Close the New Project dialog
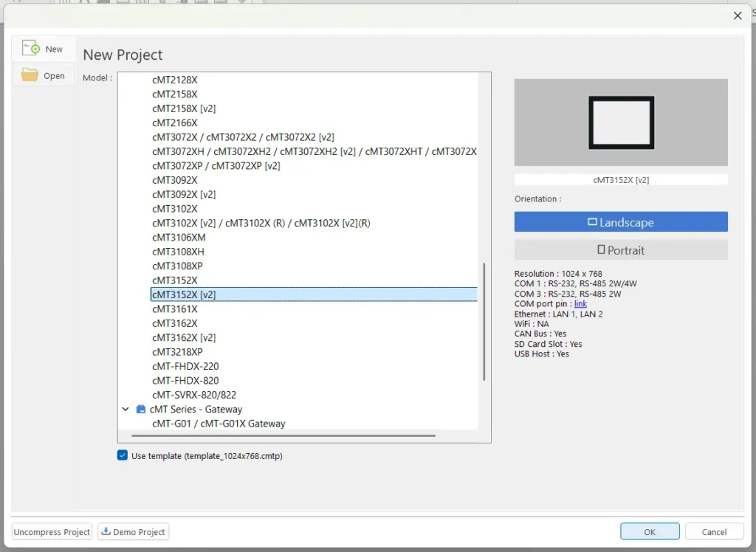Screen dimensions: 756x552 coord(737,15)
